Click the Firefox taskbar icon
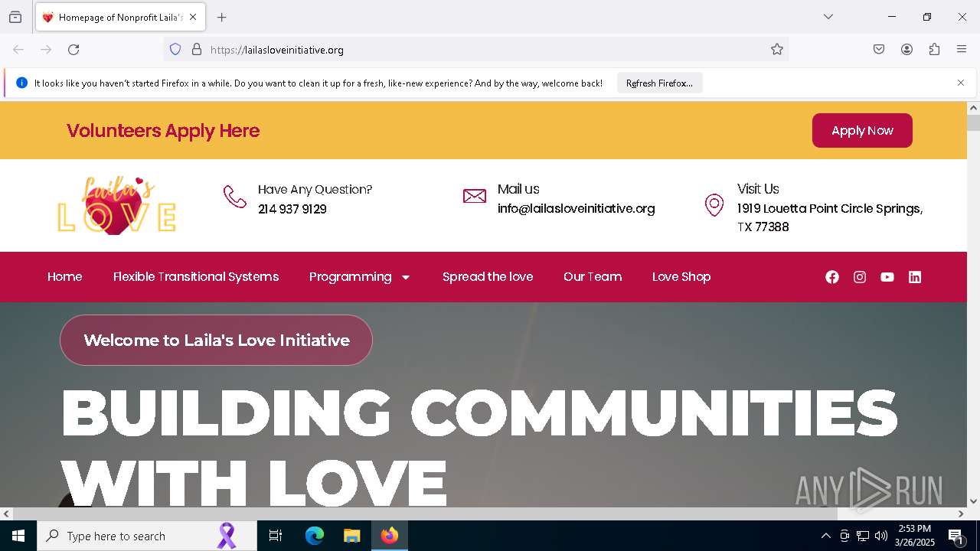Screen dimensions: 980x551 [390, 536]
